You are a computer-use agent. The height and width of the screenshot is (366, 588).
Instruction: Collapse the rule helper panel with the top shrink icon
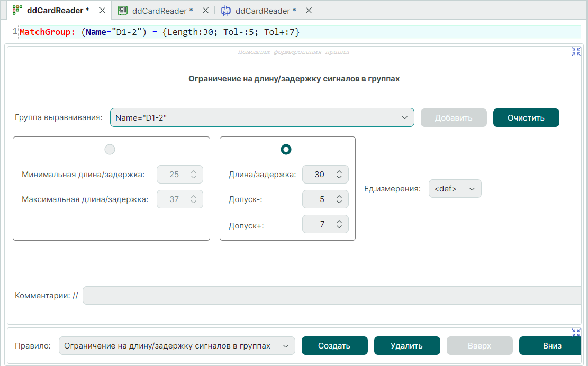point(576,52)
